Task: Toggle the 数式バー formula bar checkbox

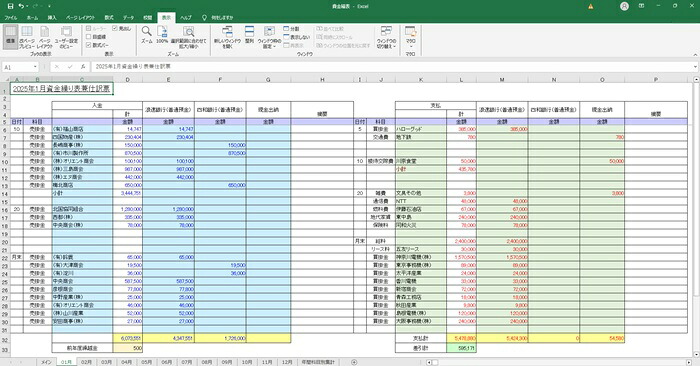Action: 88,45
